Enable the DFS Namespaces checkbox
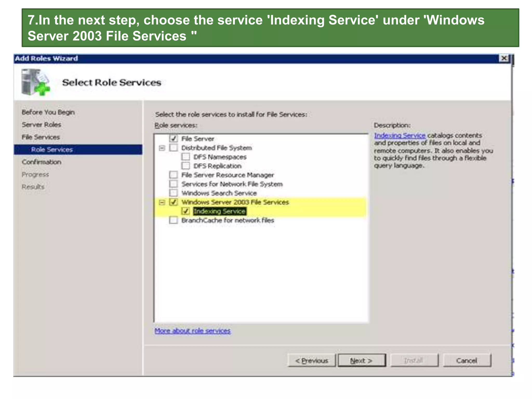 185,157
